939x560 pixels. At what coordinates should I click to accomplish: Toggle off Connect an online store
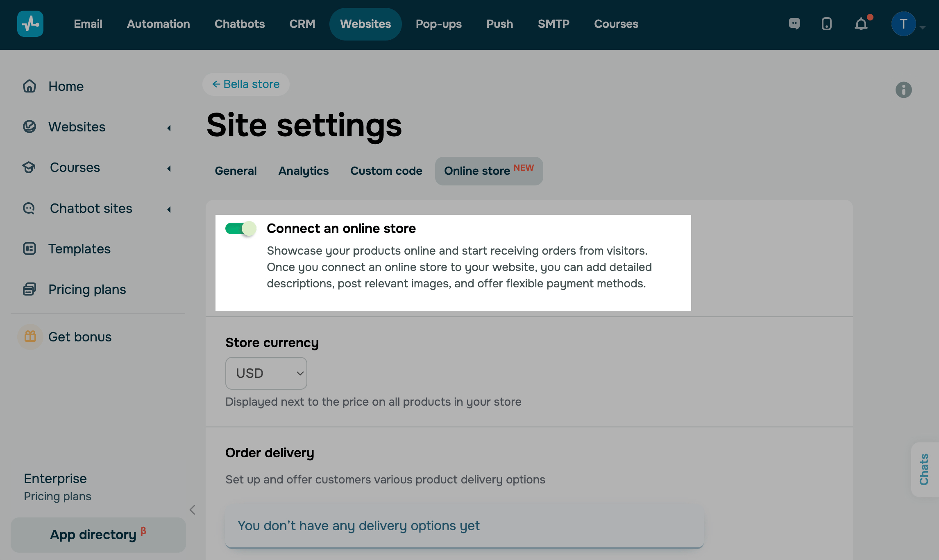coord(240,228)
